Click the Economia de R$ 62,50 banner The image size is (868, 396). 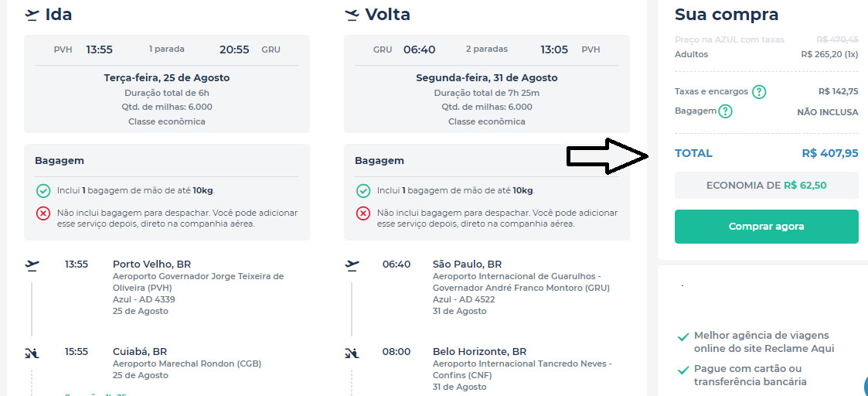[766, 186]
